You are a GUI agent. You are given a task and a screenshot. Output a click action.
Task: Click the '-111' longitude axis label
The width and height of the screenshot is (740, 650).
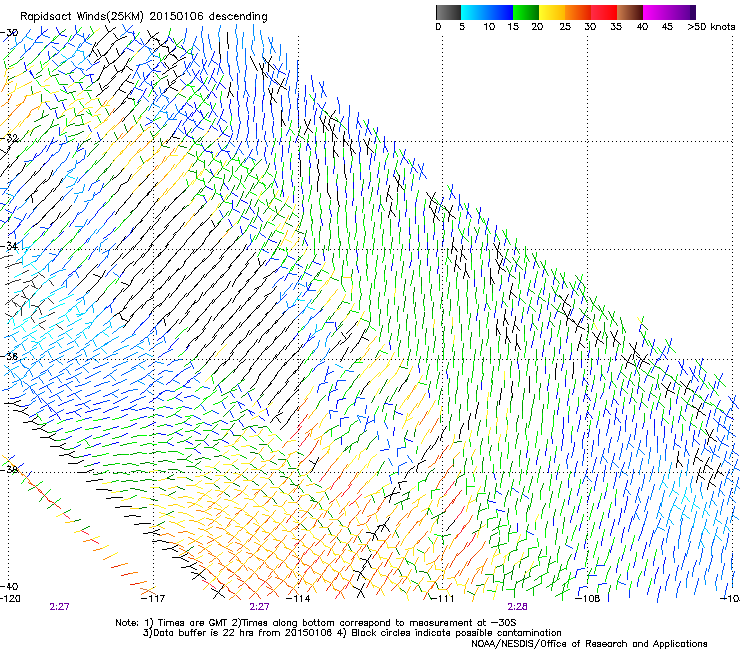(x=443, y=599)
